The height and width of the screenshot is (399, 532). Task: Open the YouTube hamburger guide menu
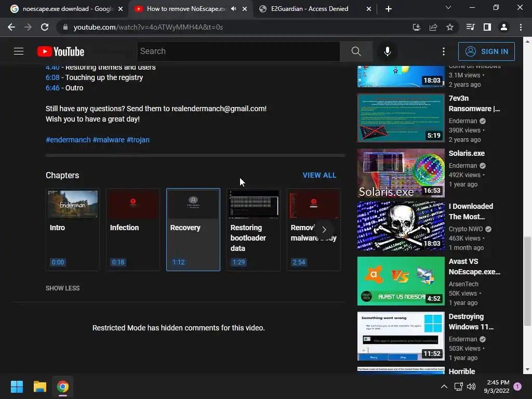pyautogui.click(x=19, y=51)
